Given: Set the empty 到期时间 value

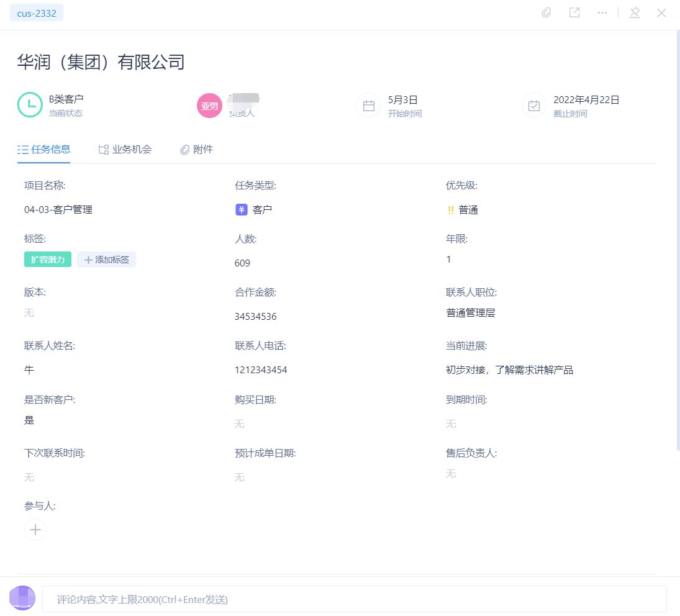Looking at the screenshot, I should 451,423.
